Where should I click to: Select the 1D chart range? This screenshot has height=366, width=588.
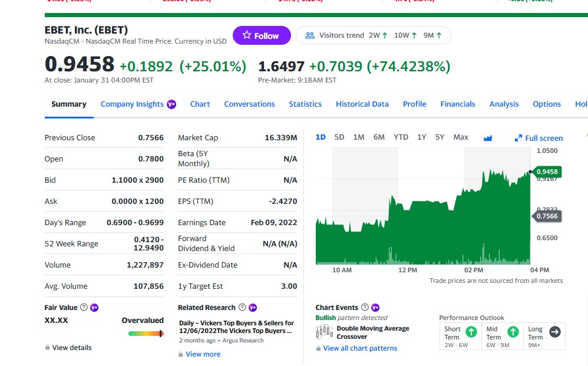click(321, 137)
